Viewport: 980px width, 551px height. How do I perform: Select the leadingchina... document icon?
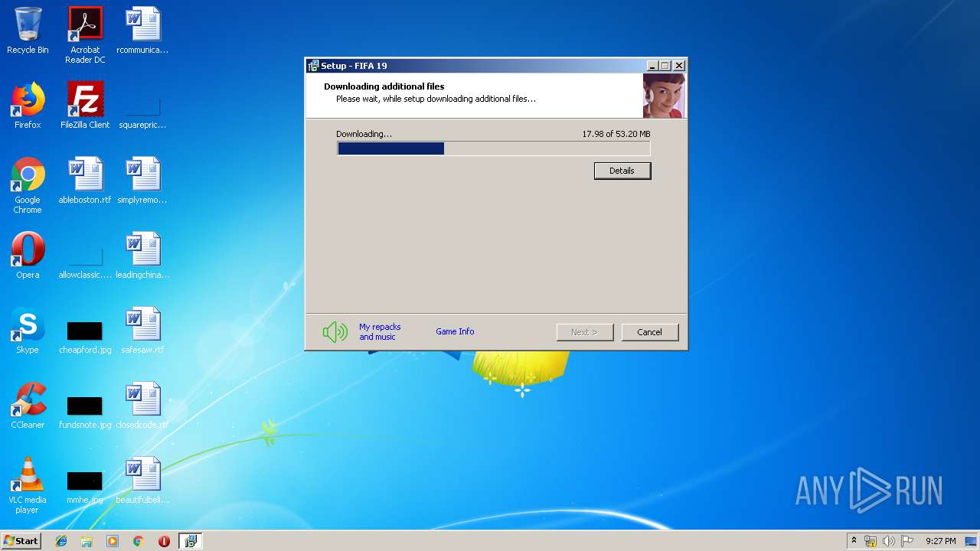point(142,256)
